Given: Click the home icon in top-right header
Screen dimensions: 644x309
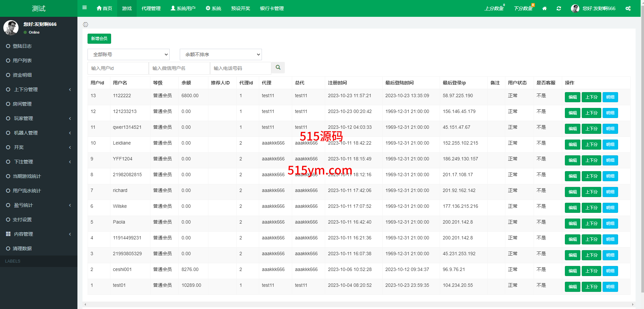Looking at the screenshot, I should click(544, 8).
